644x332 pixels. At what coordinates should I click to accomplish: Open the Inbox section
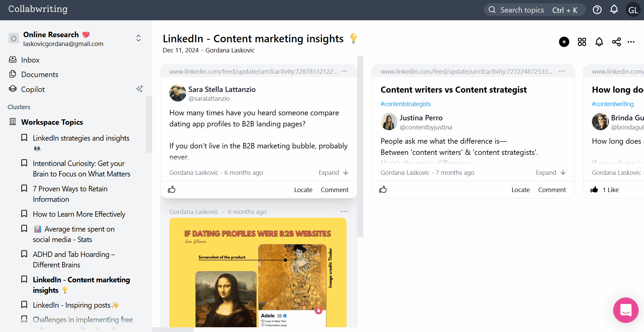point(30,60)
